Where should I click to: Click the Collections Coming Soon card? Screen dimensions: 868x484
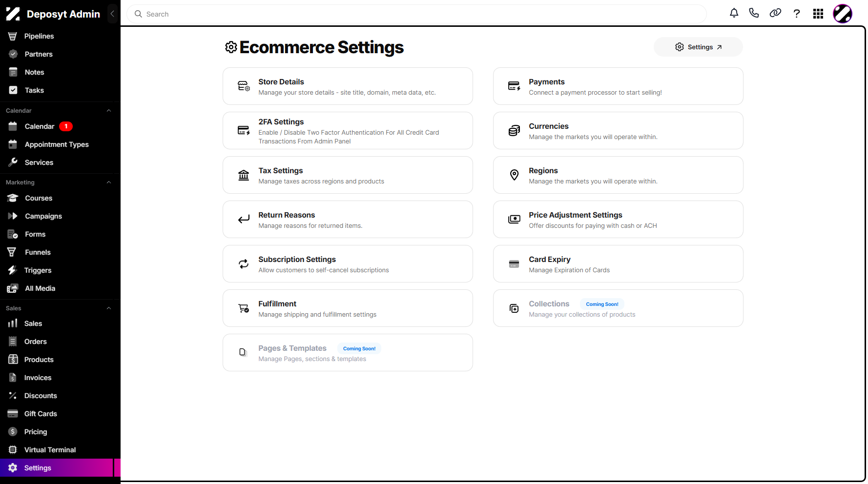[x=618, y=308]
